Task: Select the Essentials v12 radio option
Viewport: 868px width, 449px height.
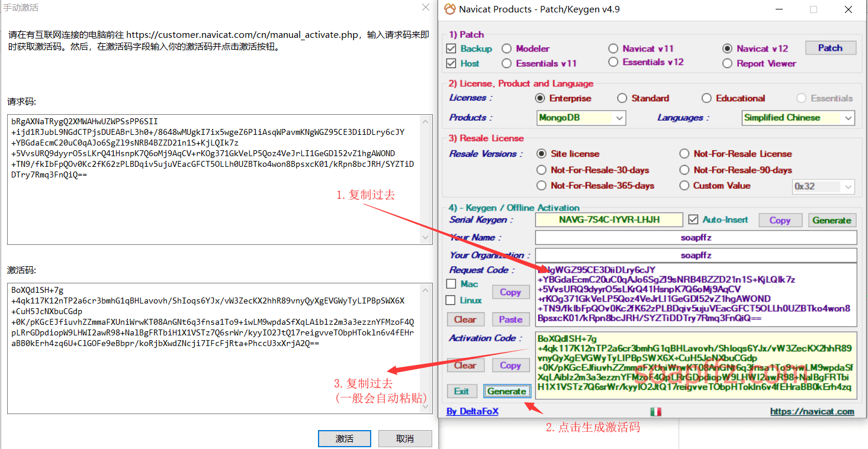Action: click(613, 62)
